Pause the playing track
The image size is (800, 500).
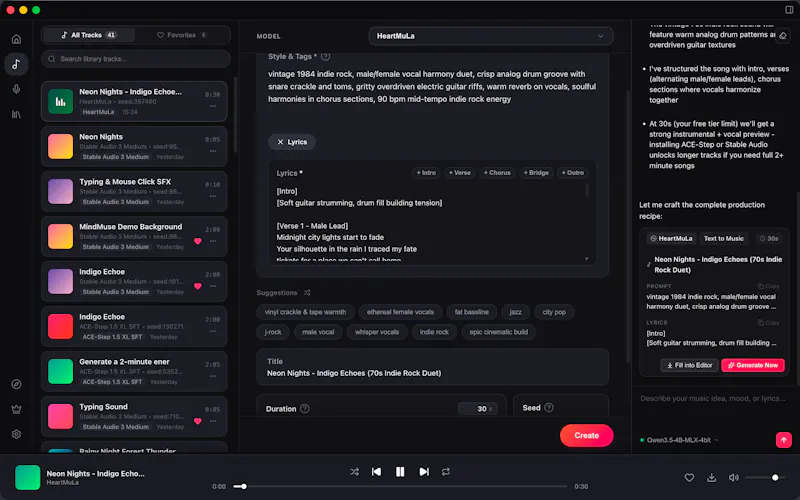click(400, 472)
